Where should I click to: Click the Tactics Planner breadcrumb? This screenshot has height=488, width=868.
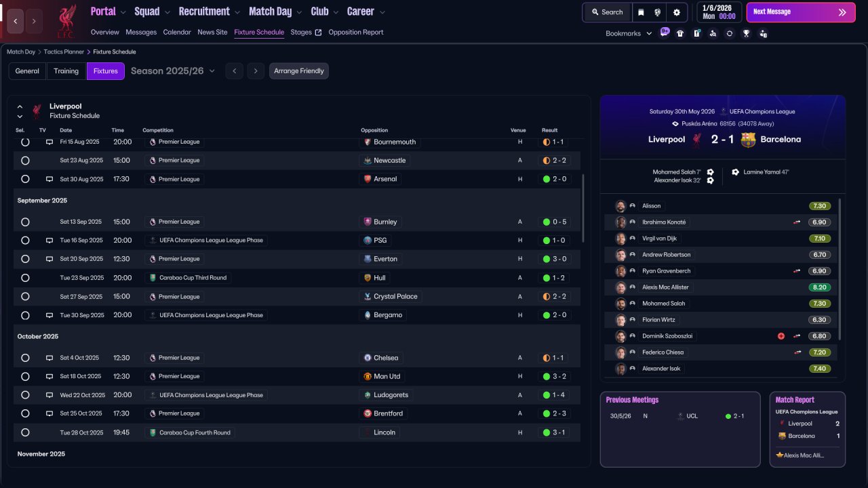click(64, 52)
